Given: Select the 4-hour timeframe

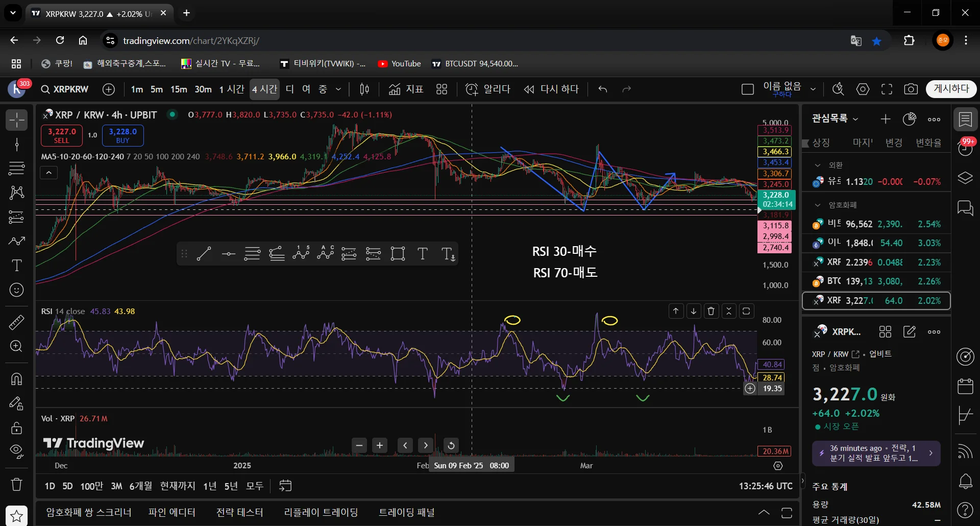Looking at the screenshot, I should 264,89.
